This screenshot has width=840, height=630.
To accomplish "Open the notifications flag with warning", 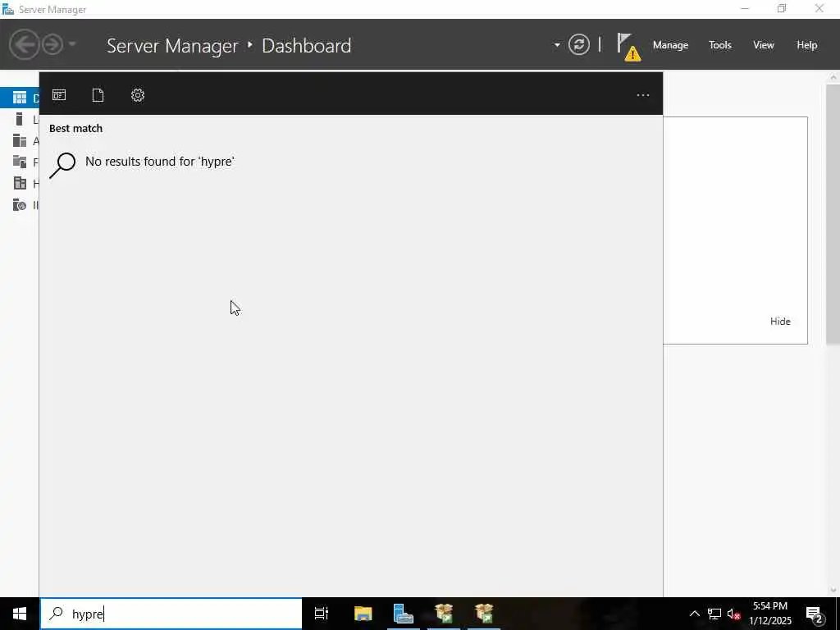I will (628, 47).
